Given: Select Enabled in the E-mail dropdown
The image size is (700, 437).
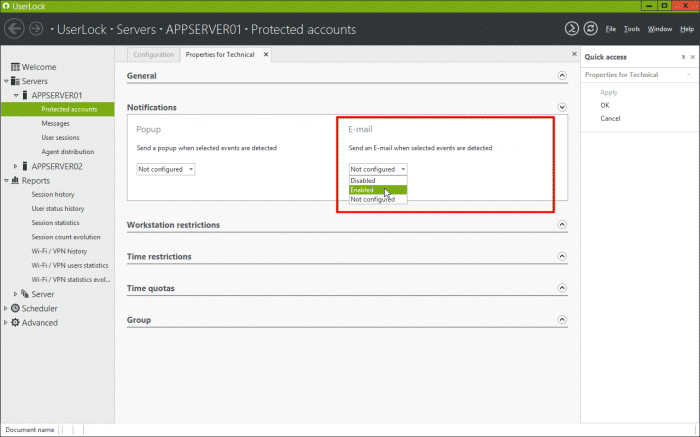Looking at the screenshot, I should [363, 190].
